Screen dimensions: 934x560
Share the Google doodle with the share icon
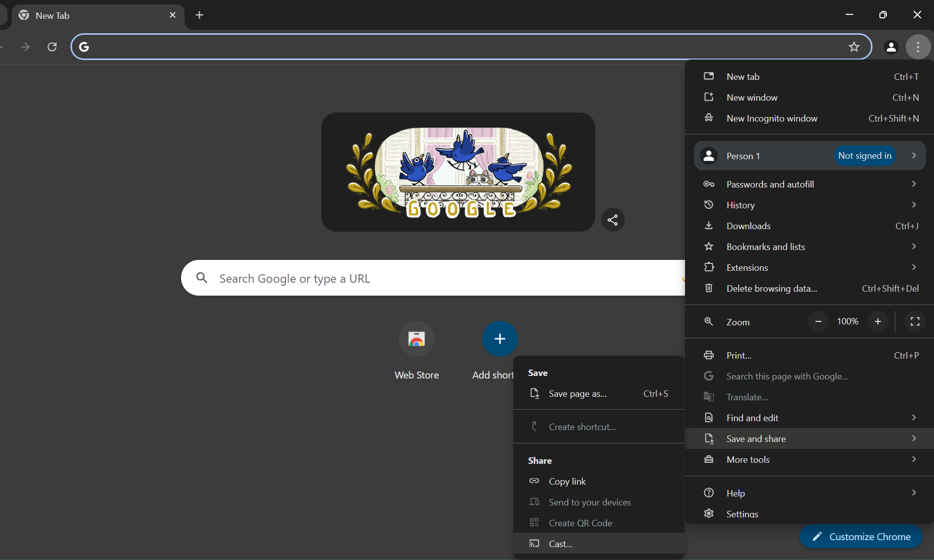tap(613, 220)
